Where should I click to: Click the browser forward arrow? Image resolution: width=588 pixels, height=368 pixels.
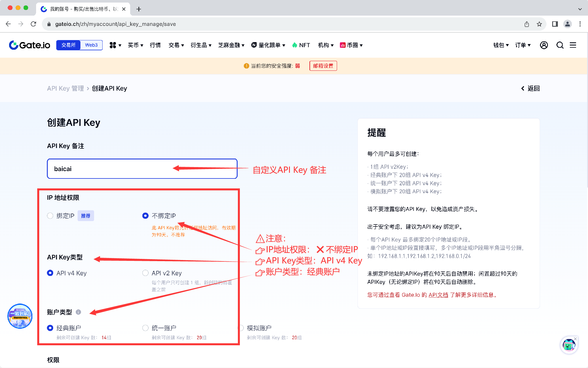pyautogui.click(x=21, y=24)
